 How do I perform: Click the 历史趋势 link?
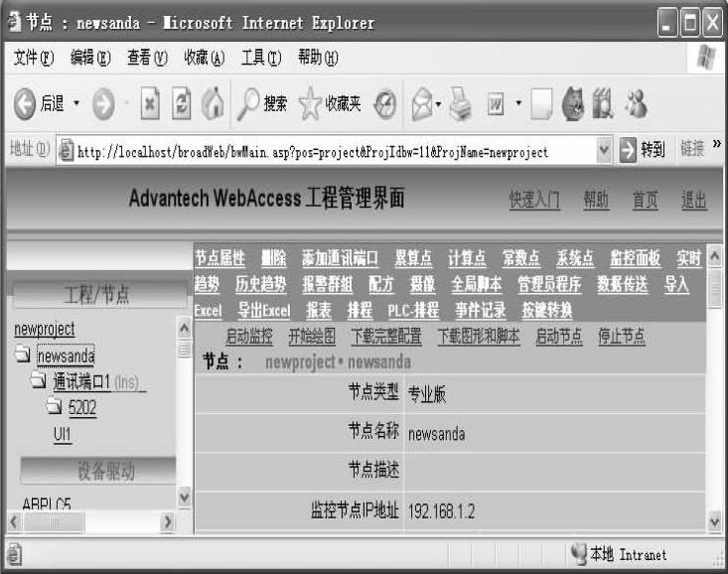pyautogui.click(x=261, y=284)
